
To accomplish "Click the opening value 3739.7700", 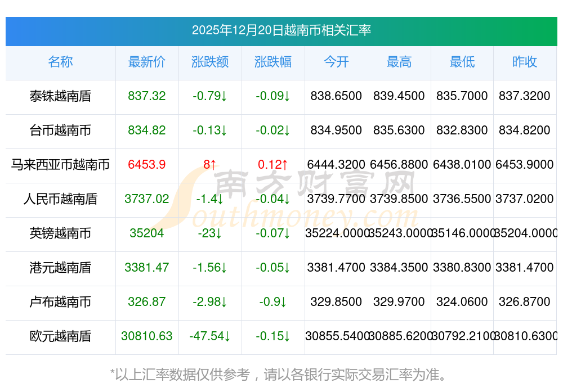I will pos(336,199).
